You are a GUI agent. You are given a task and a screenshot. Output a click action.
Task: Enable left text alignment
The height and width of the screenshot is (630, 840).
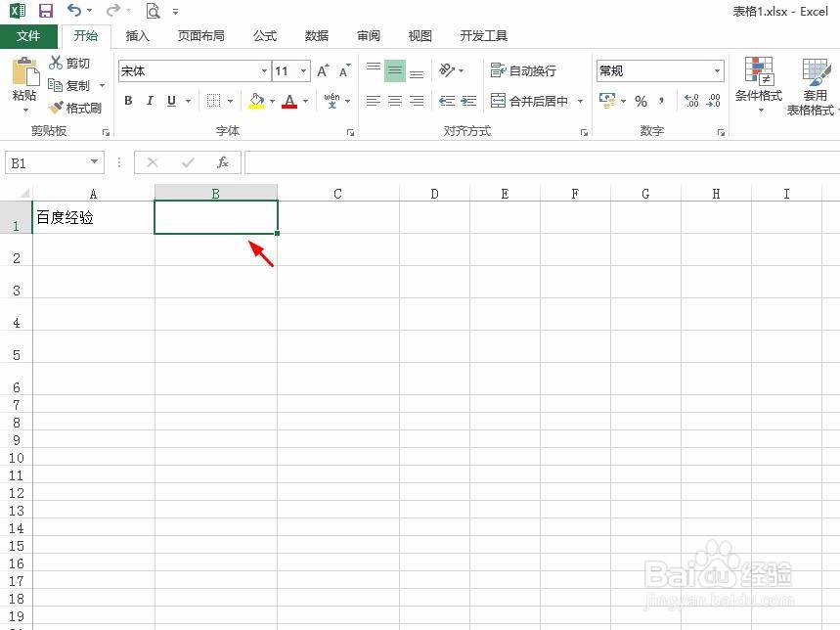tap(373, 100)
